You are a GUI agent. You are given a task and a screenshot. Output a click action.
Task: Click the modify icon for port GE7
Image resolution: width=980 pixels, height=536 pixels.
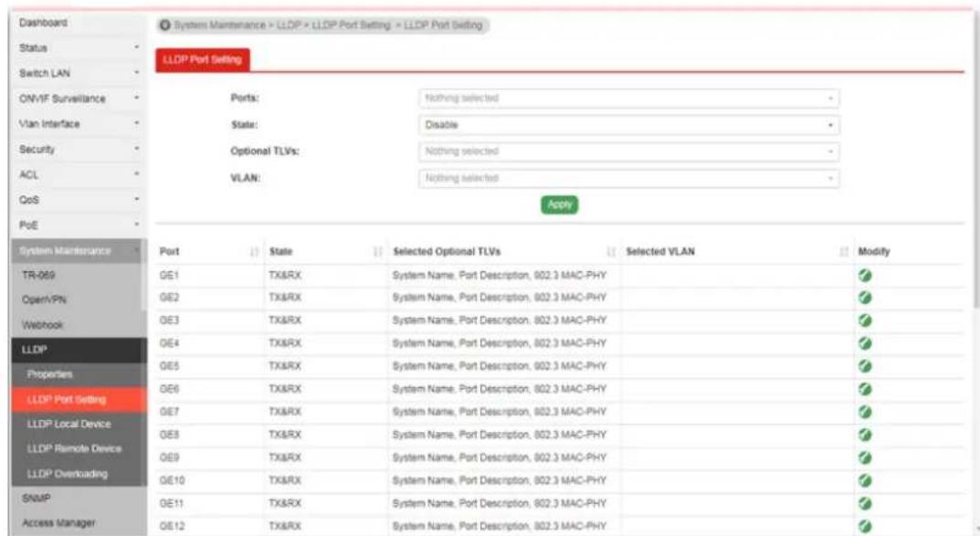pos(865,412)
